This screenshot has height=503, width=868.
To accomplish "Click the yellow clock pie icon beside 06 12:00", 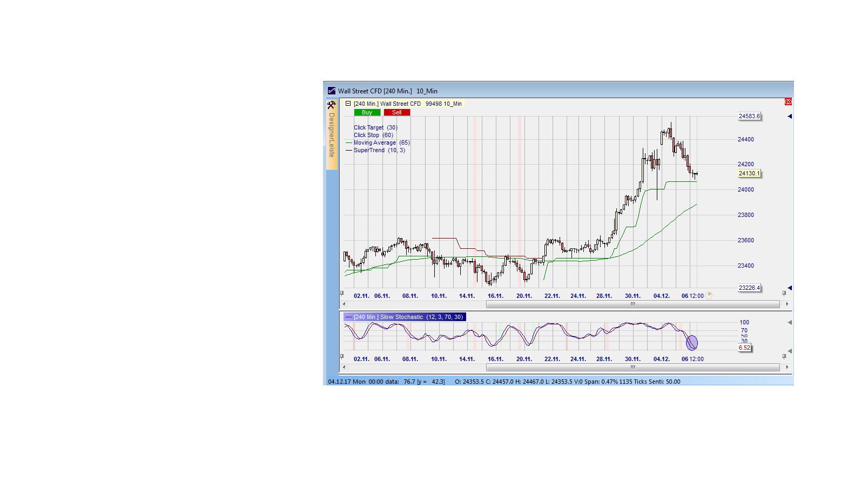I will tap(708, 295).
